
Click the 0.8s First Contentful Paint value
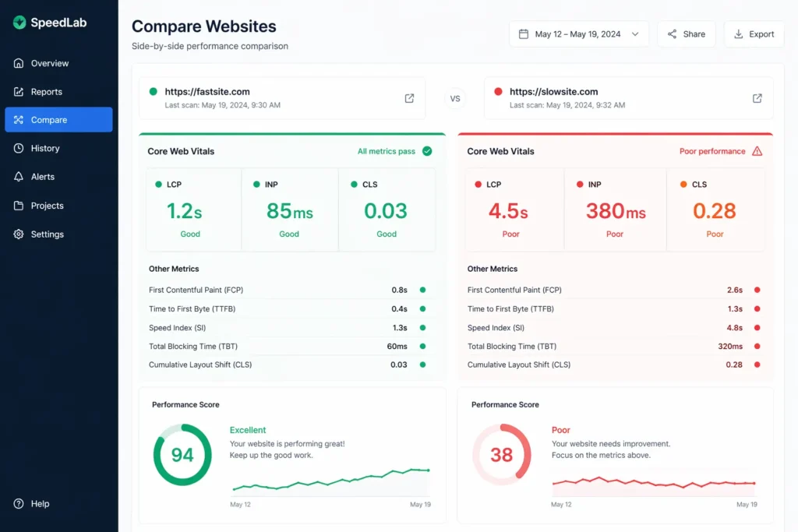coord(400,290)
